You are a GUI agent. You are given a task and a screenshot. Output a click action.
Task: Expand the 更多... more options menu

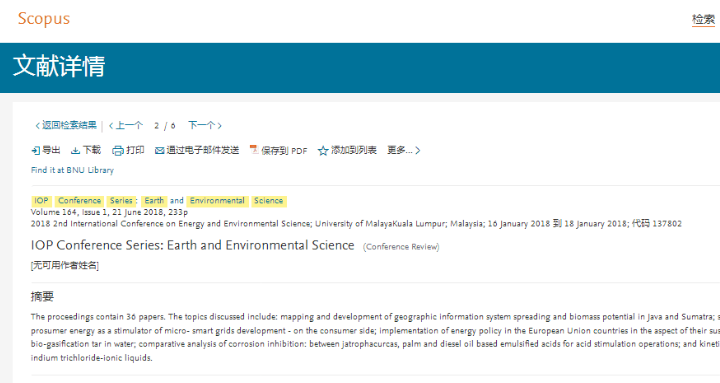click(x=404, y=150)
